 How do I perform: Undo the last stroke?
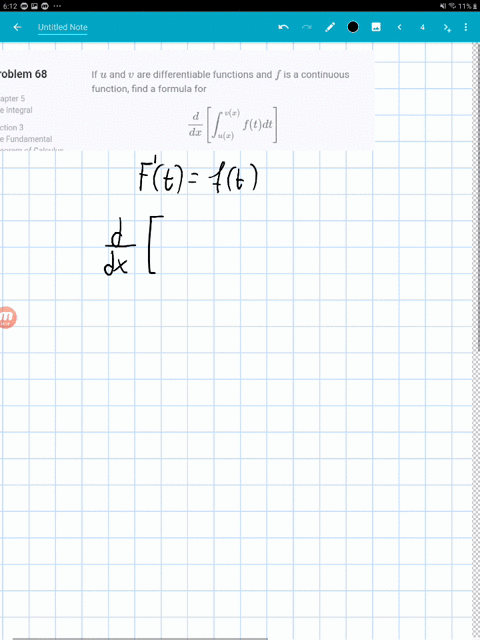[283, 27]
